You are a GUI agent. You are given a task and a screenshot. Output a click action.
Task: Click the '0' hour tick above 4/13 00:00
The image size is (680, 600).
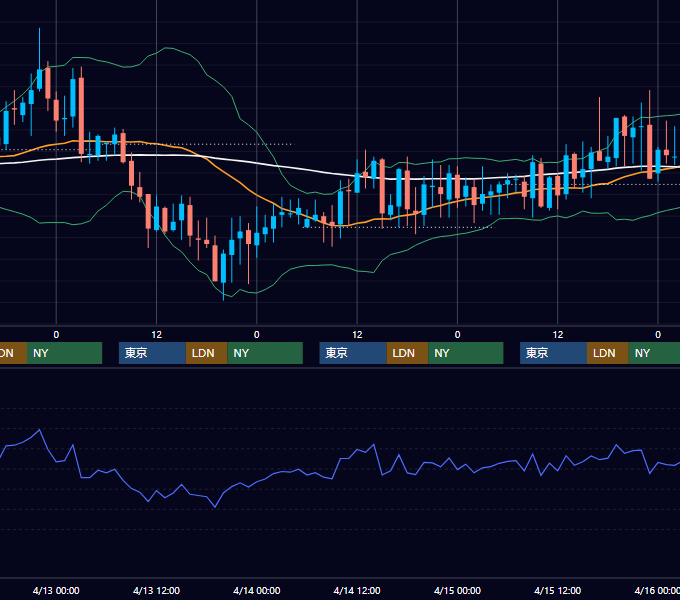click(56, 335)
